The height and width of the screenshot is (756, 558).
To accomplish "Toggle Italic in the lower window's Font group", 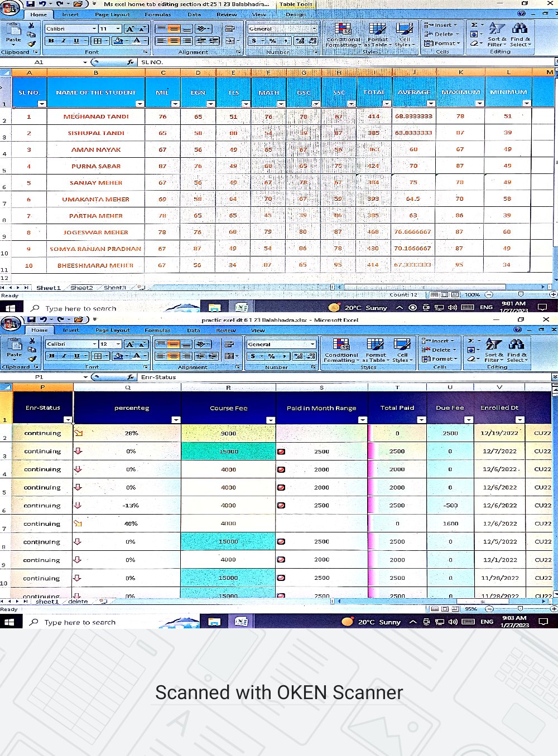I will click(x=64, y=356).
